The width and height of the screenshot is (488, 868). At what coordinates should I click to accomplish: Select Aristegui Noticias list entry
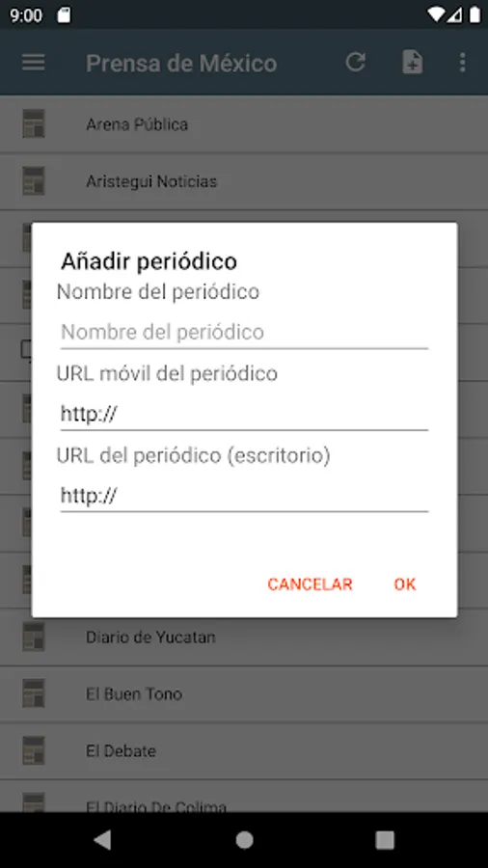[244, 181]
